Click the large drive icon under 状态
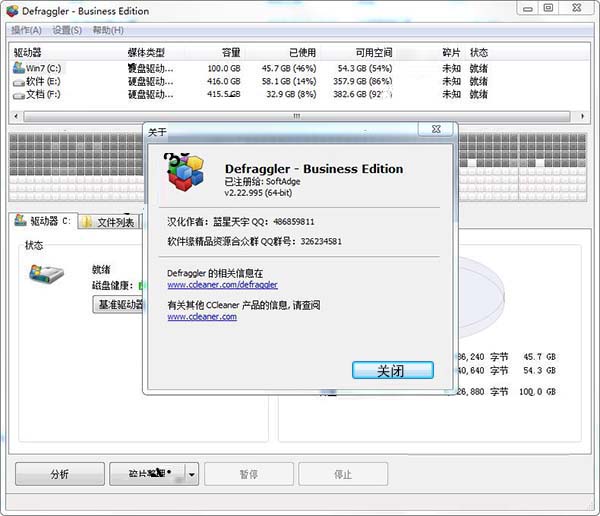600x516 pixels. [46, 274]
